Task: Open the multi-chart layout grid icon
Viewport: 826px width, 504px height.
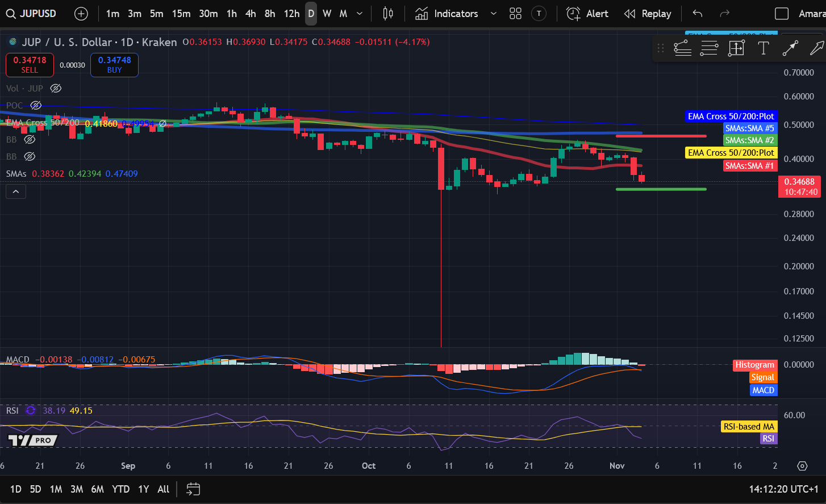Action: tap(515, 13)
